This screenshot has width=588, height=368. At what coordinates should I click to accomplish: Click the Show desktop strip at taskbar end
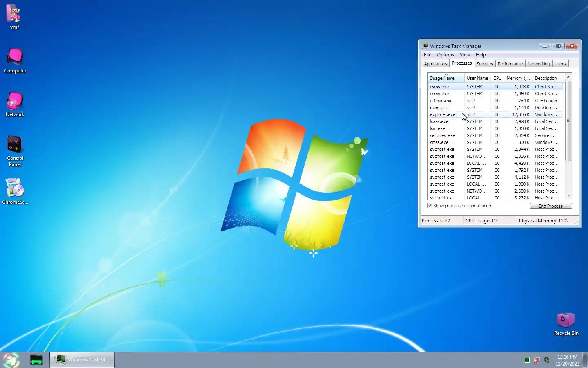(585, 360)
